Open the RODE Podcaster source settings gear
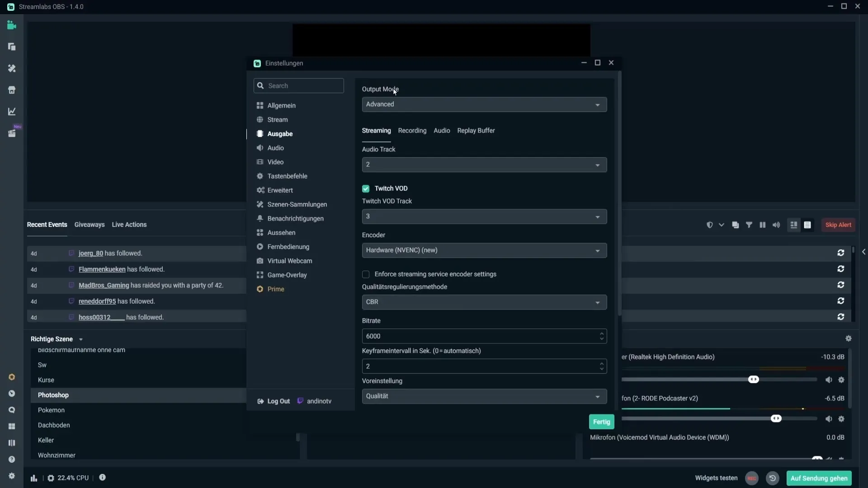The height and width of the screenshot is (488, 868). pyautogui.click(x=841, y=419)
